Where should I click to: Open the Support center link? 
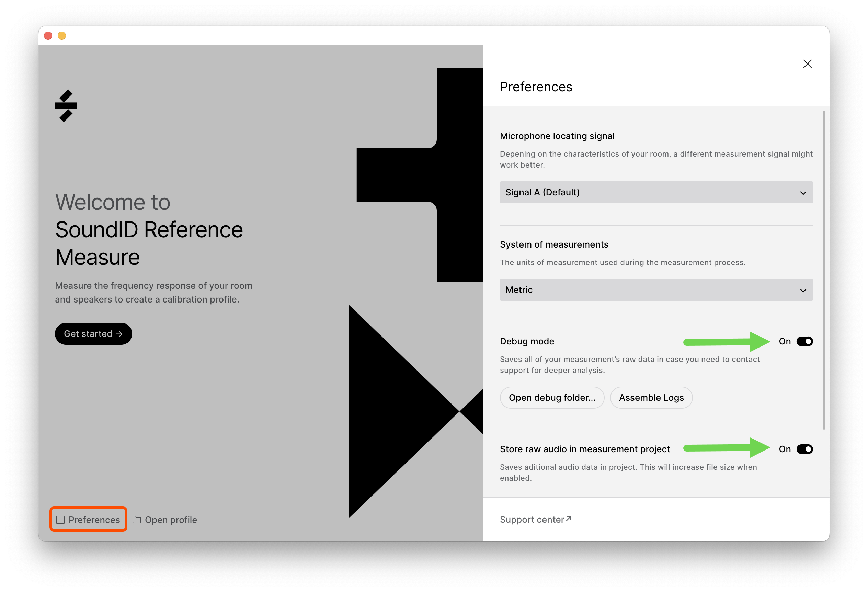point(535,520)
